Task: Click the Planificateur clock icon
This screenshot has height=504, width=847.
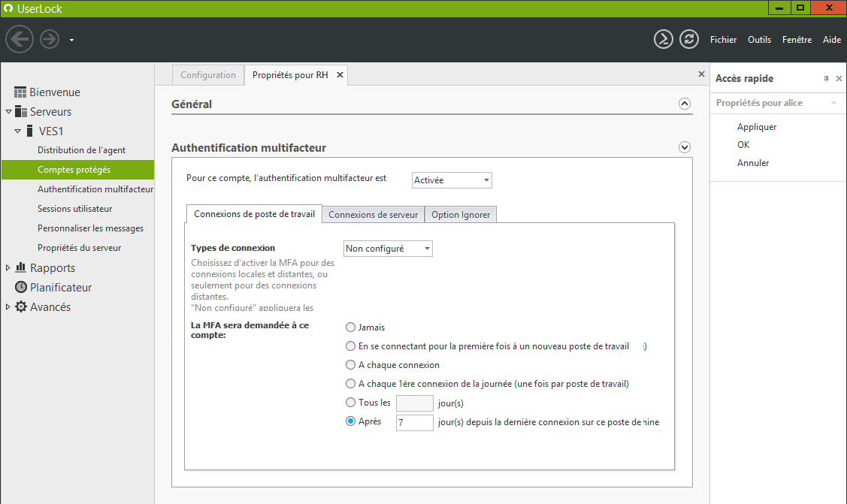Action: [x=21, y=287]
